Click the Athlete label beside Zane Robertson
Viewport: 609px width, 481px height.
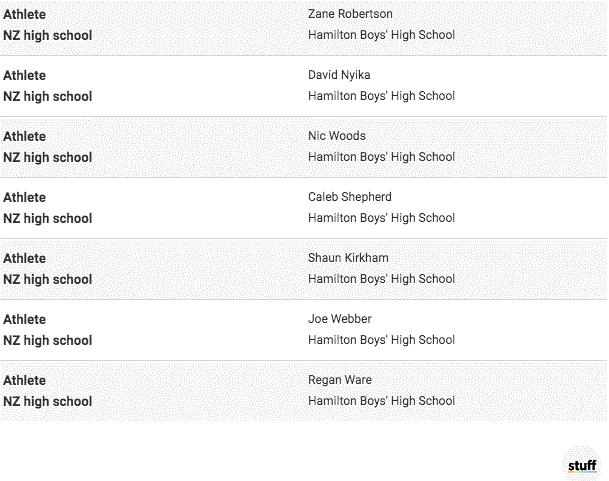(x=24, y=15)
